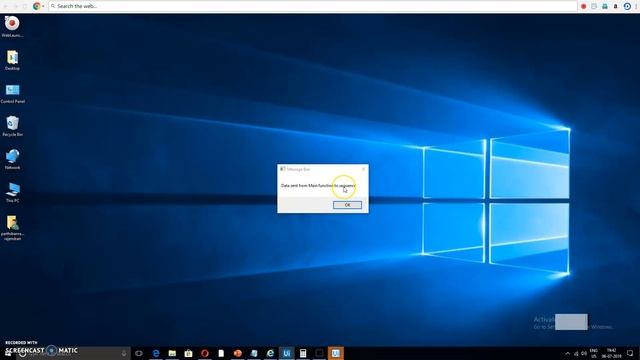Open the volume control in system tray
The height and width of the screenshot is (360, 640).
584,353
